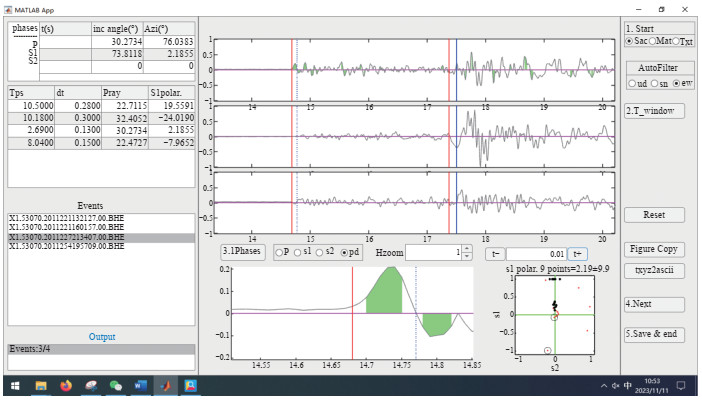Click the Windows Start button

pyautogui.click(x=16, y=385)
